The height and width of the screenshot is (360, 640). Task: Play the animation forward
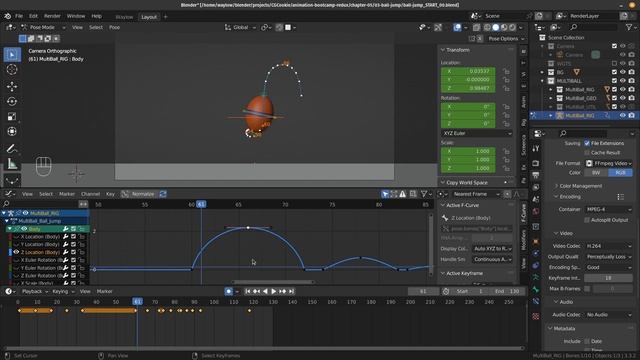click(273, 291)
